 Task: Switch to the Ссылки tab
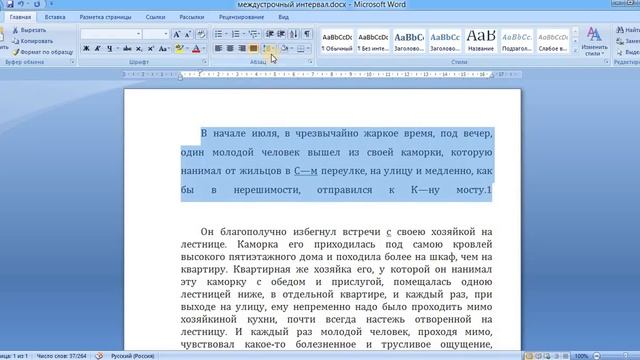[x=156, y=17]
